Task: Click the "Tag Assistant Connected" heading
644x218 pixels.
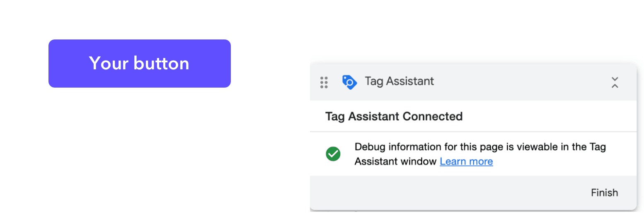Action: (394, 116)
